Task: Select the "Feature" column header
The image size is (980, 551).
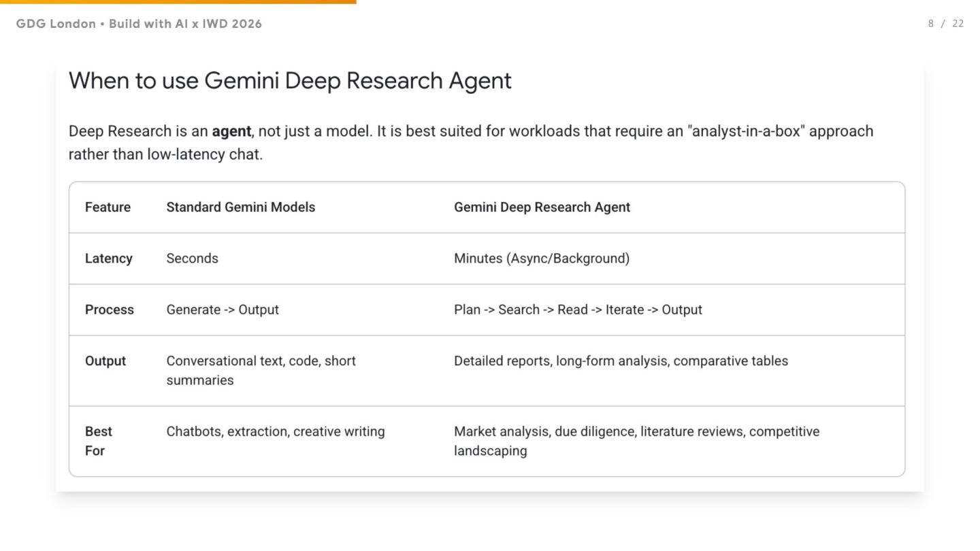Action: click(108, 207)
